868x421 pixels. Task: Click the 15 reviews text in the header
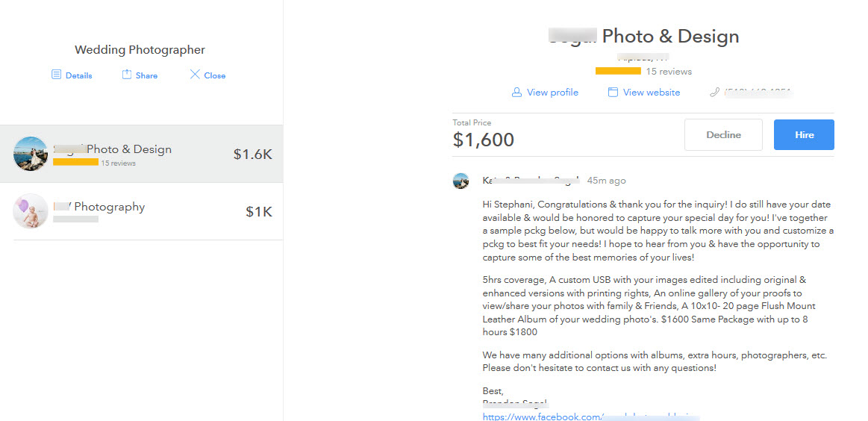[669, 72]
